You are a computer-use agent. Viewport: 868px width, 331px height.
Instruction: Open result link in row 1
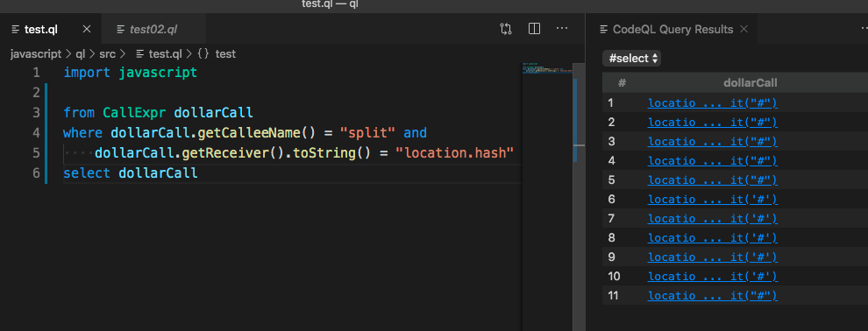(713, 102)
